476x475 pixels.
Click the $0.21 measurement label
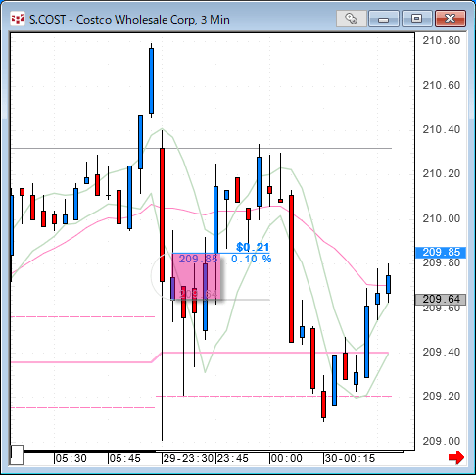[253, 247]
